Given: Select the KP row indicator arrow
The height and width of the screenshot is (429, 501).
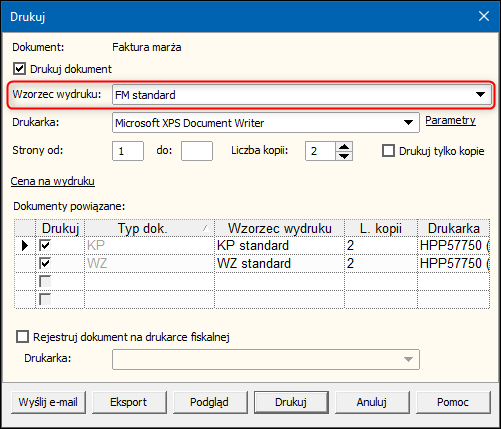Looking at the screenshot, I should coord(25,246).
